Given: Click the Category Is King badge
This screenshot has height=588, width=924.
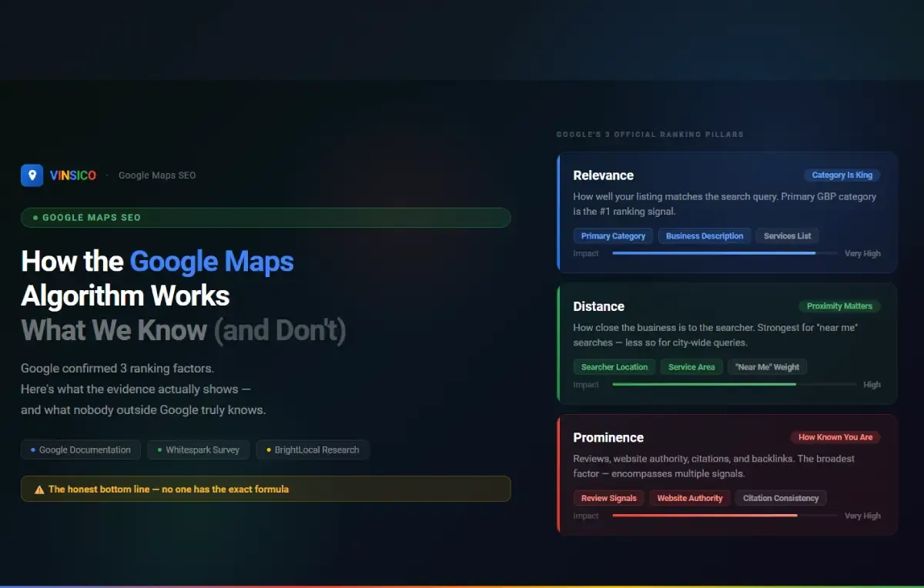Looking at the screenshot, I should tap(842, 175).
